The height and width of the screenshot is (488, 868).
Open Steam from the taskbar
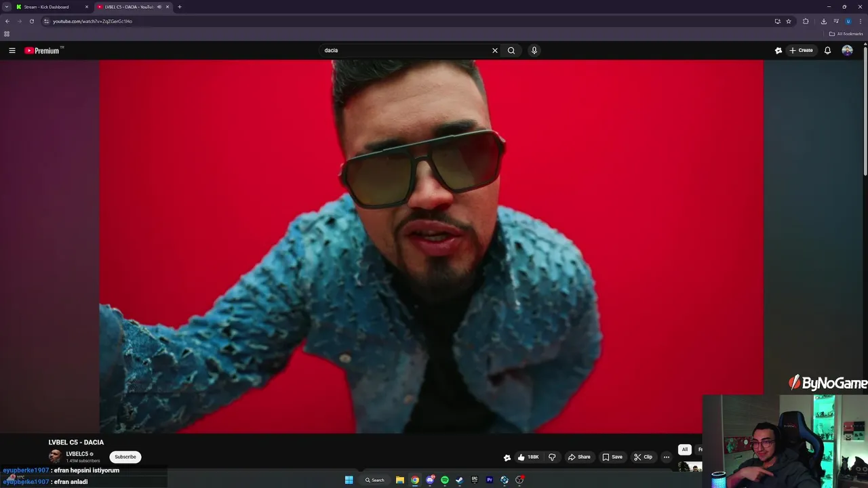(460, 480)
